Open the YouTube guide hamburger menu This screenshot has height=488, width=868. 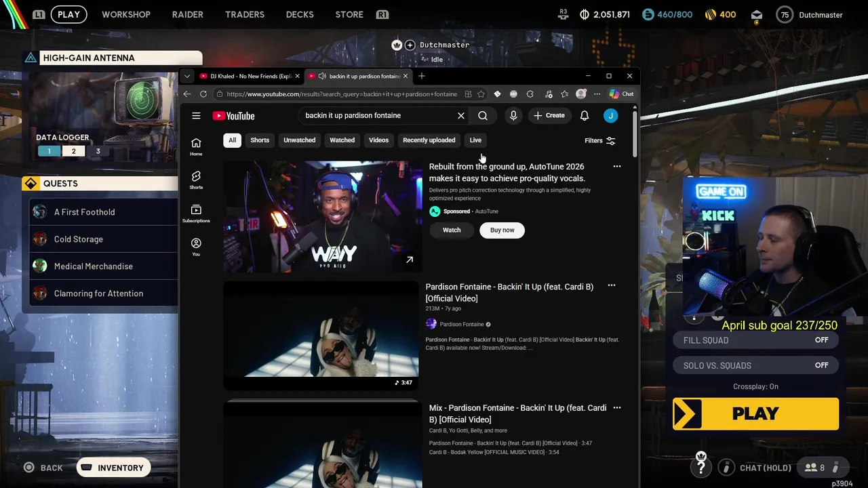196,116
